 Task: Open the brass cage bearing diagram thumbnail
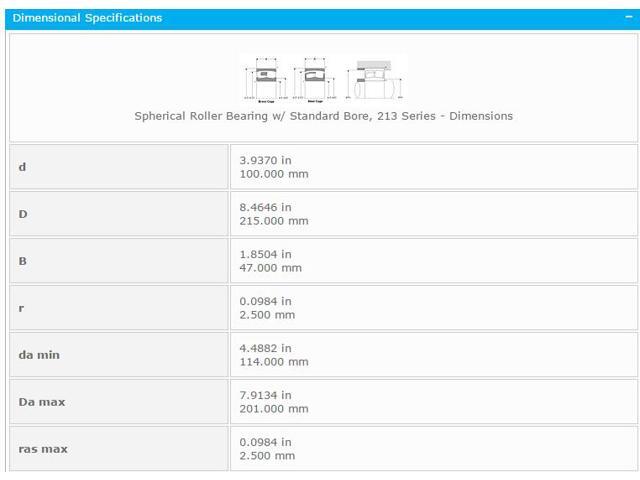click(x=266, y=79)
